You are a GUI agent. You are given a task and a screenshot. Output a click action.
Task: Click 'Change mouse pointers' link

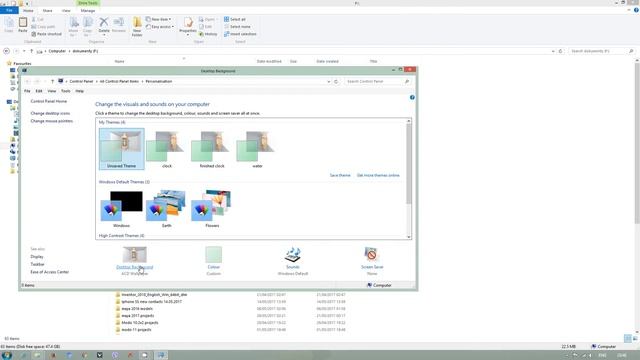click(51, 121)
